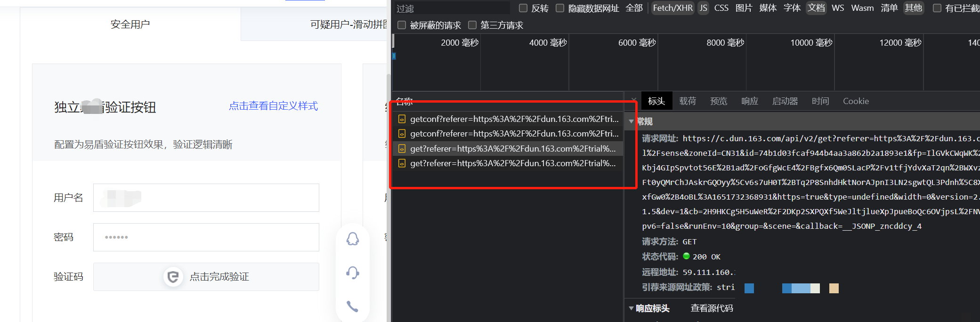
Task: Click the 10000 毫秒 timeline marker
Action: (811, 43)
